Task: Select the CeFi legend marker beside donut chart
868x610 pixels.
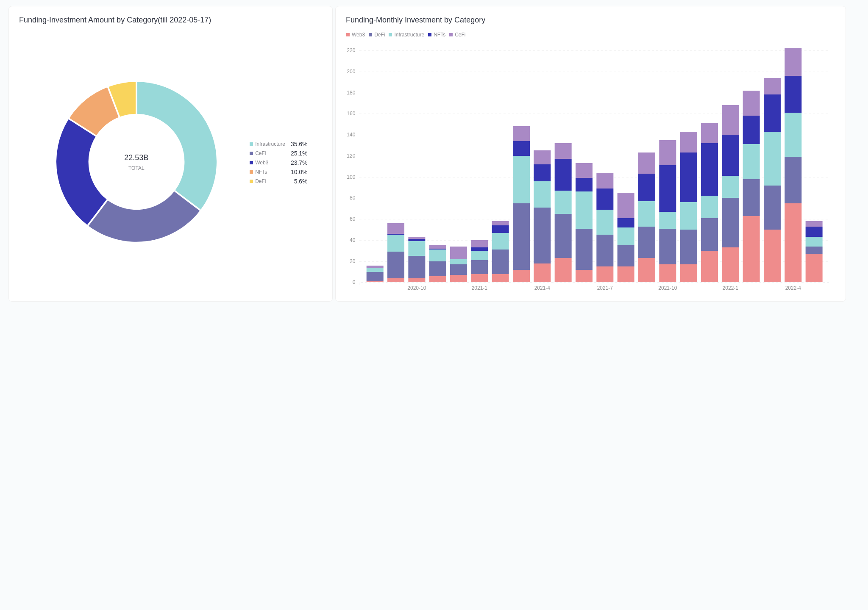Action: [x=252, y=153]
